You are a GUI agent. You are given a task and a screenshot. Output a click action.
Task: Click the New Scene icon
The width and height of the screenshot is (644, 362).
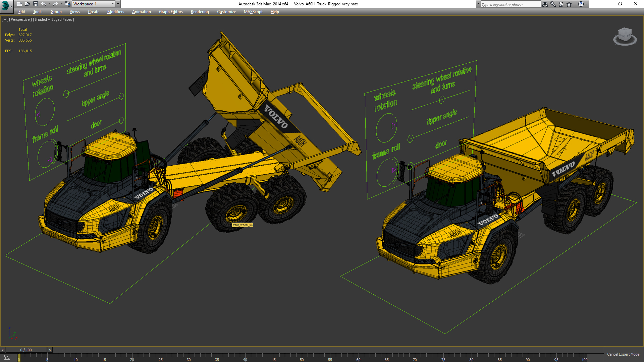coord(19,4)
